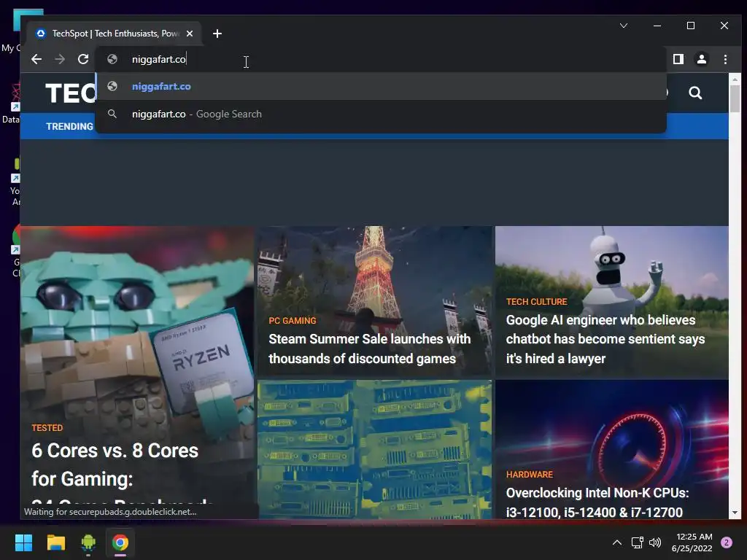
Task: Click the TECH CULTURE category label
Action: click(x=536, y=301)
